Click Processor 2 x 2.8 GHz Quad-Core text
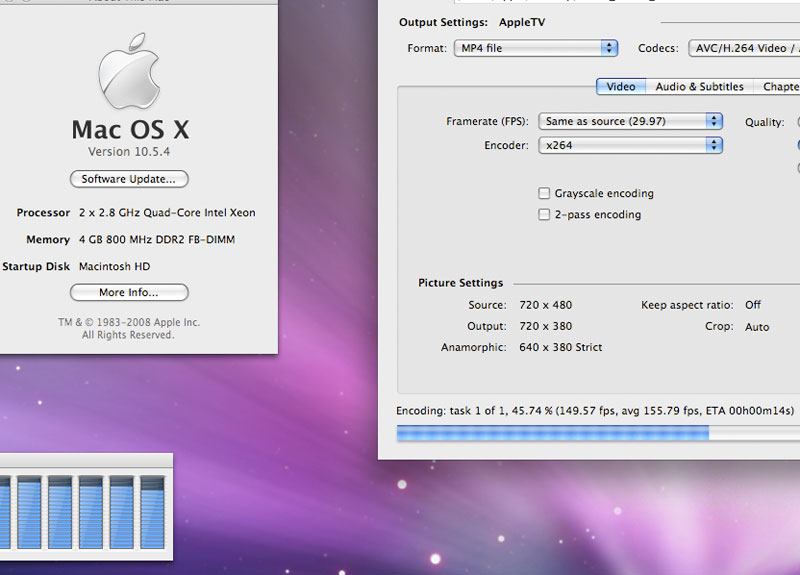 [x=167, y=213]
